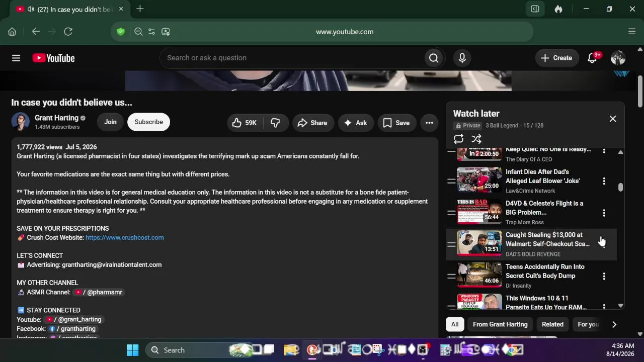Select the 'For you' filter chip

(588, 324)
